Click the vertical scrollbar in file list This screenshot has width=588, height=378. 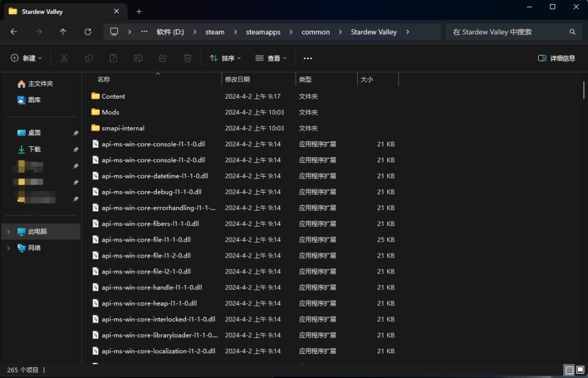(x=584, y=90)
